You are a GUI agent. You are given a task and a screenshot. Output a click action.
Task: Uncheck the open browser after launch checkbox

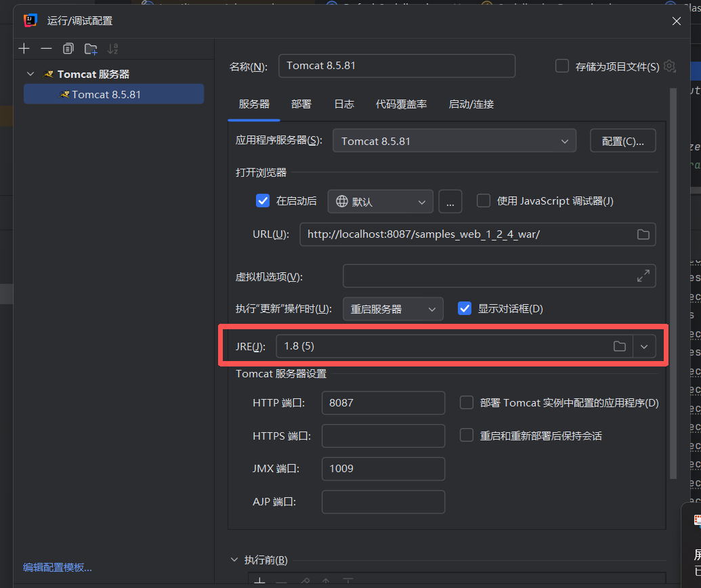pos(263,201)
